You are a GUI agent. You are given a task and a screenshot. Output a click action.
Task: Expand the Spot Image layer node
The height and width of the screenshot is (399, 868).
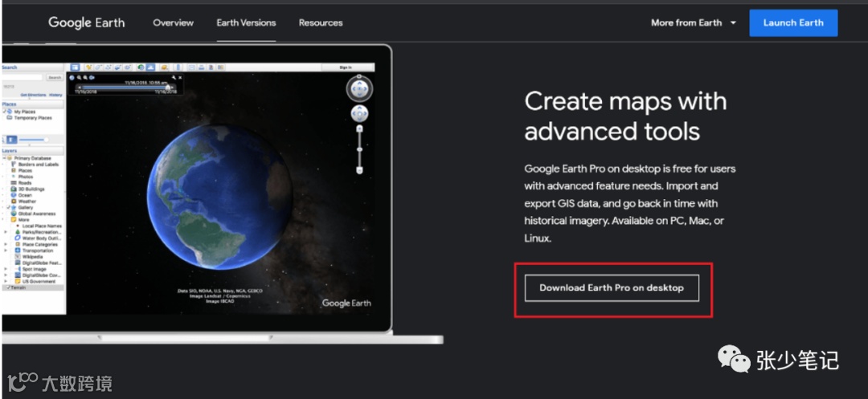coord(6,269)
